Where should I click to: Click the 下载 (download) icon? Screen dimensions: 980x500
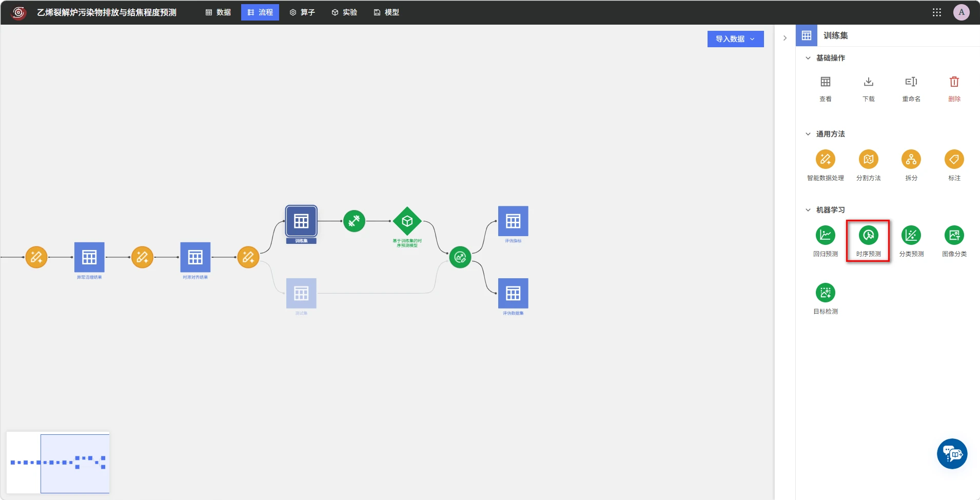coord(868,82)
